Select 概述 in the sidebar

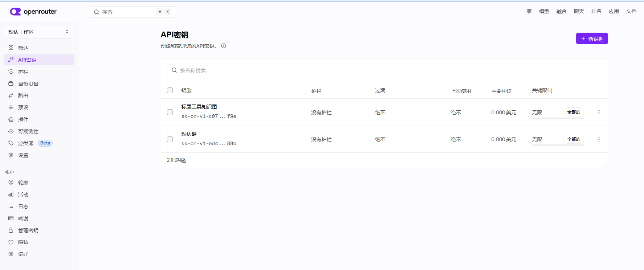(39, 48)
